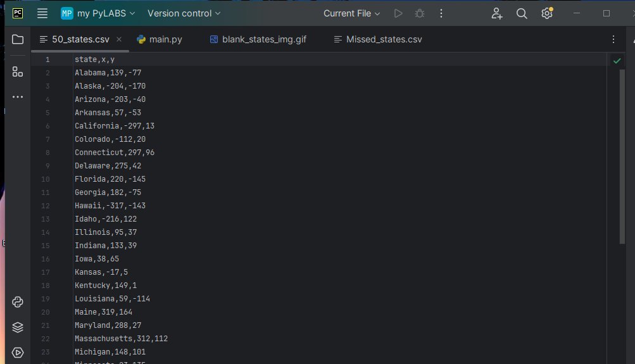The height and width of the screenshot is (364, 635).
Task: Switch to blank_states_img.gif tab
Action: tap(258, 39)
